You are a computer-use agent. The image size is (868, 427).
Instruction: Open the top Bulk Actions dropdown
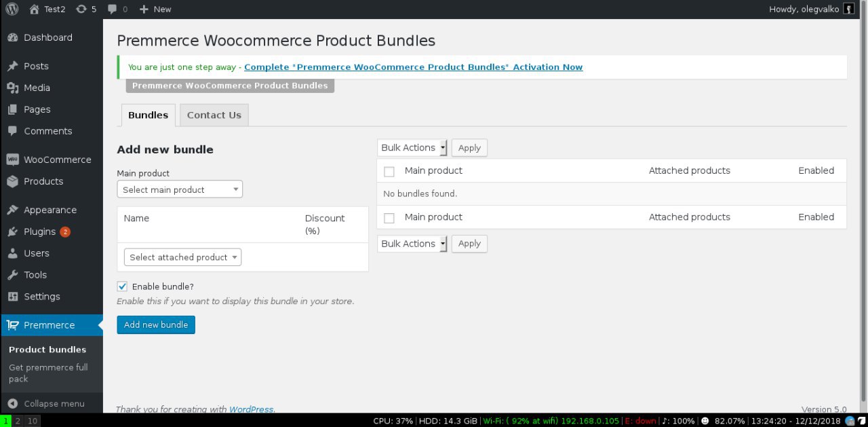coord(412,147)
